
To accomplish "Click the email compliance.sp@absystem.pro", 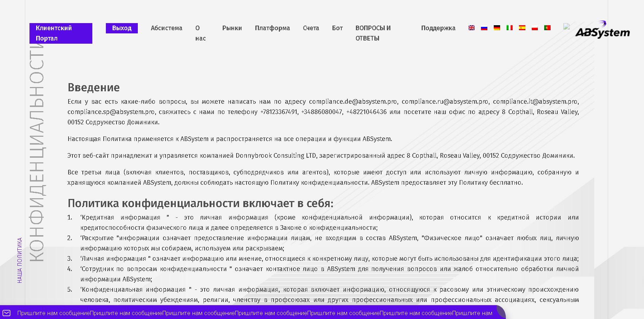I will tap(111, 112).
